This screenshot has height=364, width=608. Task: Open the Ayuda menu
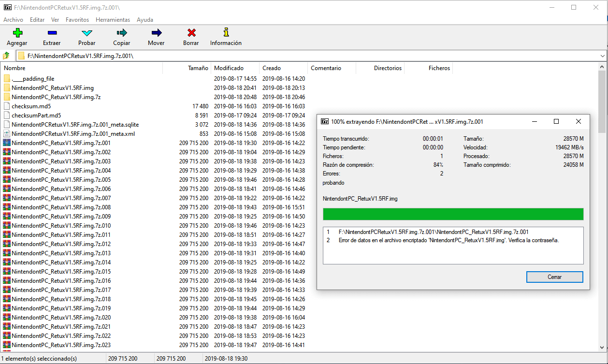click(145, 20)
